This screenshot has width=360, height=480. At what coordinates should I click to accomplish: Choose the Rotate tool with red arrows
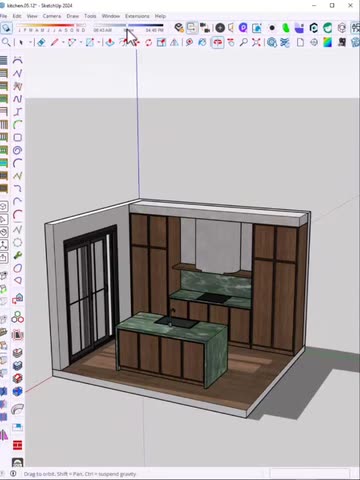148,42
